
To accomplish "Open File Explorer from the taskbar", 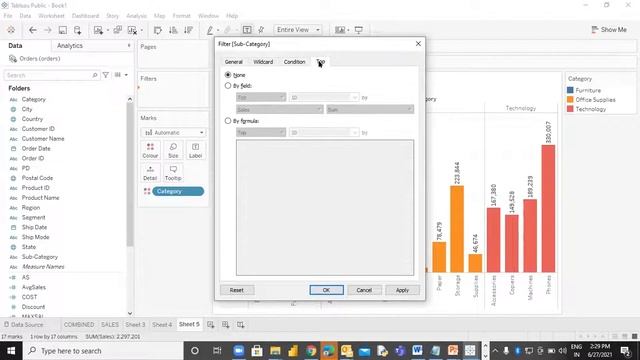I will pos(276,351).
